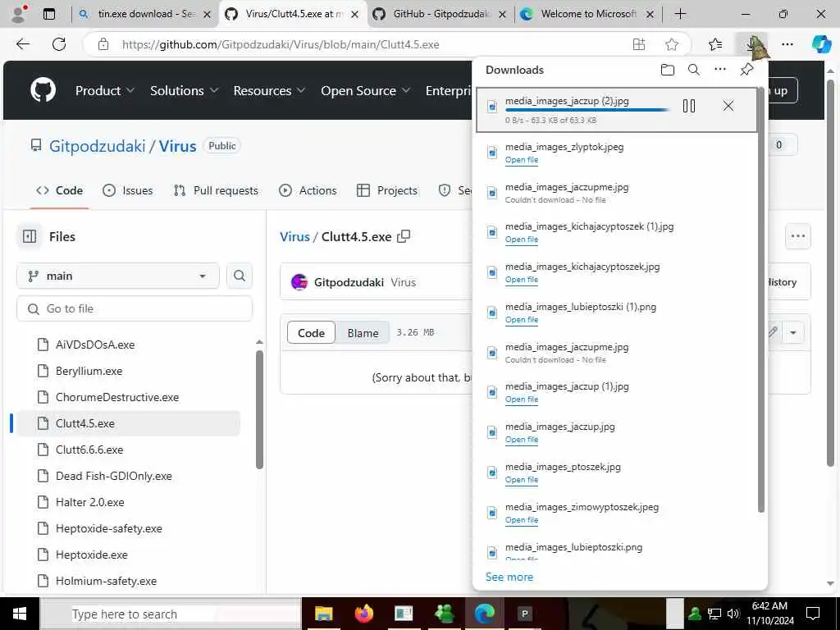Copy path icon next to Clutt4.5.exe
The height and width of the screenshot is (630, 840).
[404, 236]
